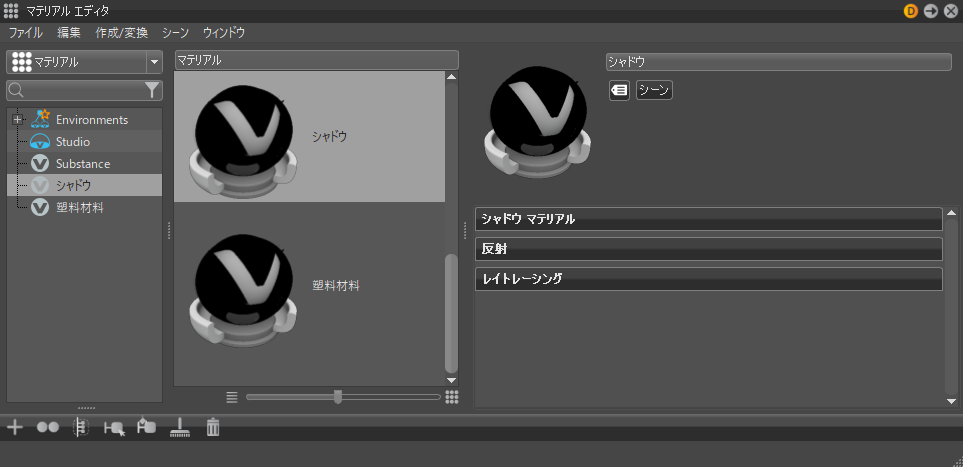Screen dimensions: 963x467
Task: Switch to grid view icon
Action: (x=452, y=397)
